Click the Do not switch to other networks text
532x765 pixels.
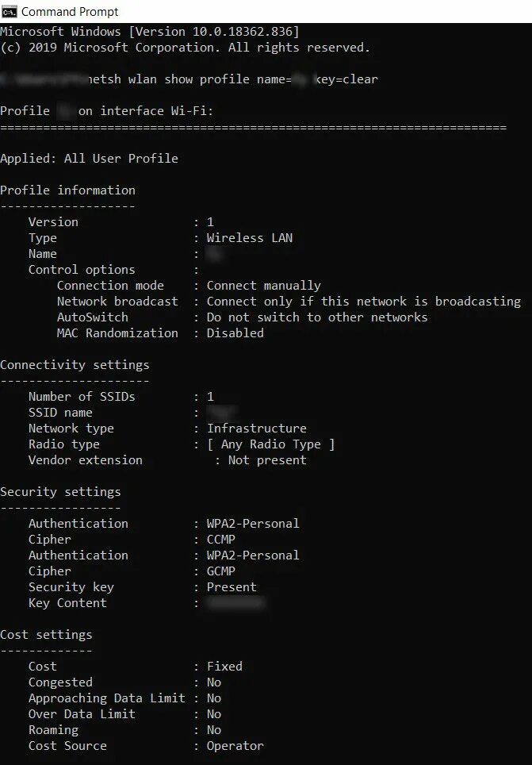point(317,317)
